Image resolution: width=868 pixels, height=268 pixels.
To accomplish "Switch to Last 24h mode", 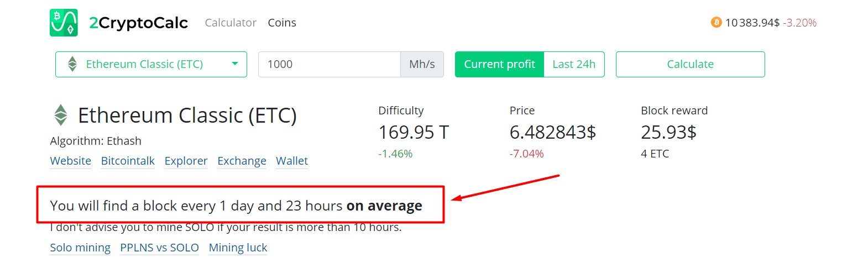I will pyautogui.click(x=574, y=64).
